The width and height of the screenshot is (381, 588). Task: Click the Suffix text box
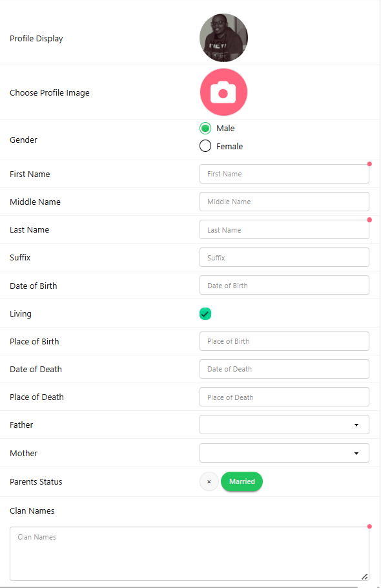coord(284,257)
